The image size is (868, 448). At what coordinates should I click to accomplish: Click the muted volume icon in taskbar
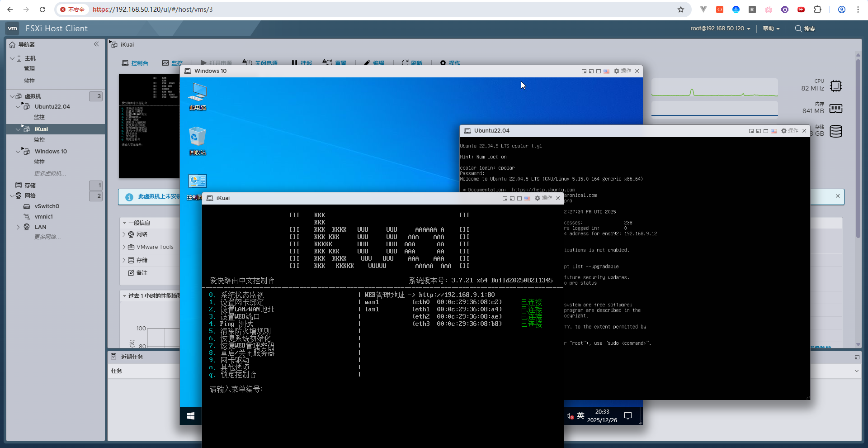point(570,416)
